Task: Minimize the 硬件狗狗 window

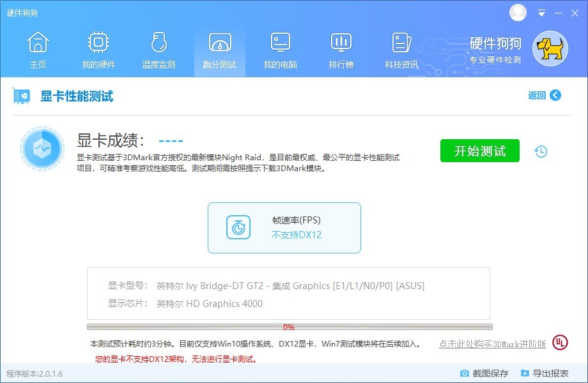Action: pos(559,13)
